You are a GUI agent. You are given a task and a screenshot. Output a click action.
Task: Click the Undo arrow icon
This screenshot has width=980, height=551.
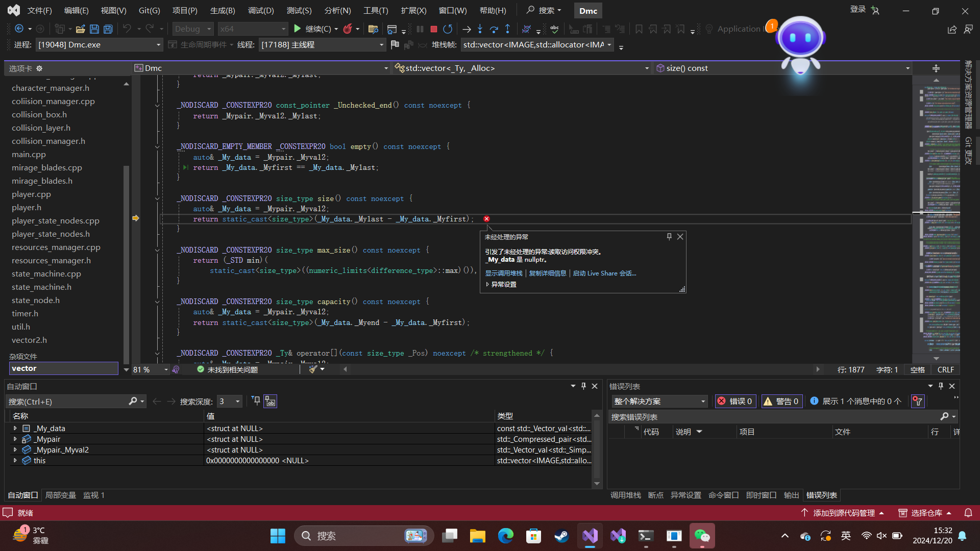[x=127, y=29]
